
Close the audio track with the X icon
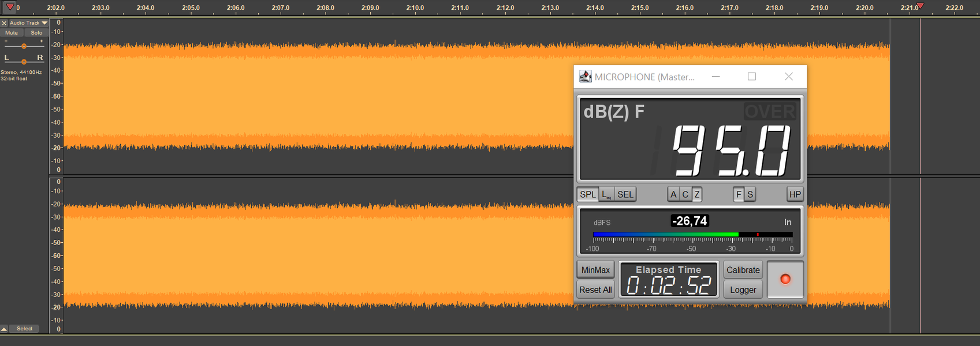[x=4, y=23]
